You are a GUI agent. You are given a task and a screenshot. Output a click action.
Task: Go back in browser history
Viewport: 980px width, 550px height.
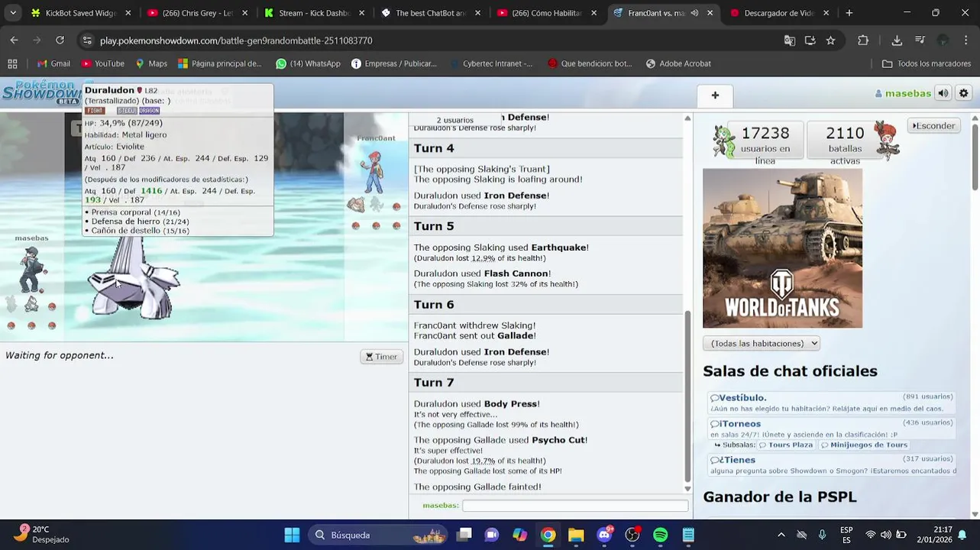point(15,40)
